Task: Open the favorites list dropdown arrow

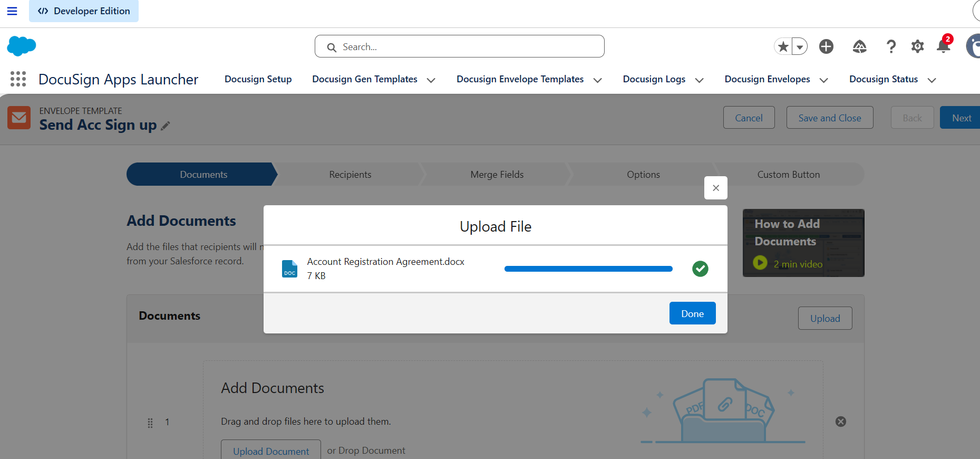Action: pyautogui.click(x=800, y=47)
